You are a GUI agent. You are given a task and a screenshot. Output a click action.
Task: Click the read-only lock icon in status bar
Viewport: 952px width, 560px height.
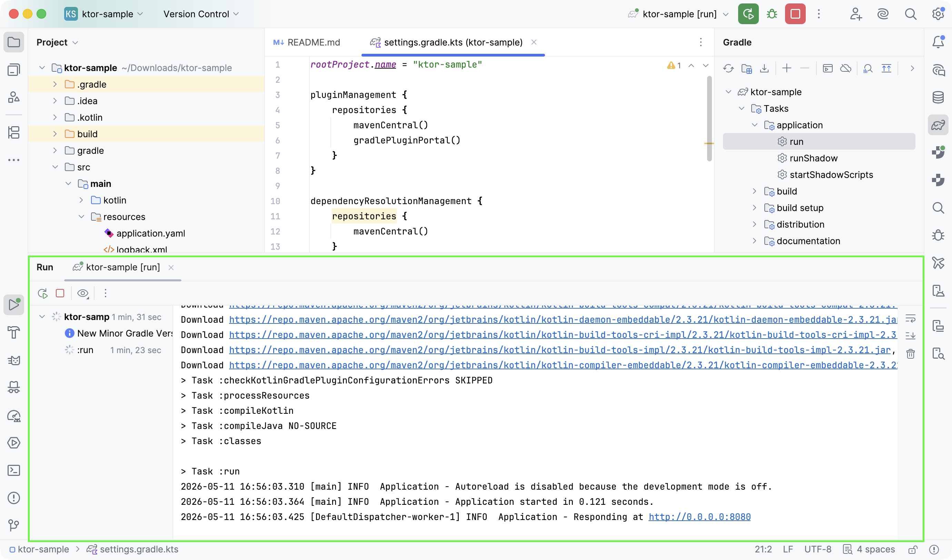coord(913,549)
